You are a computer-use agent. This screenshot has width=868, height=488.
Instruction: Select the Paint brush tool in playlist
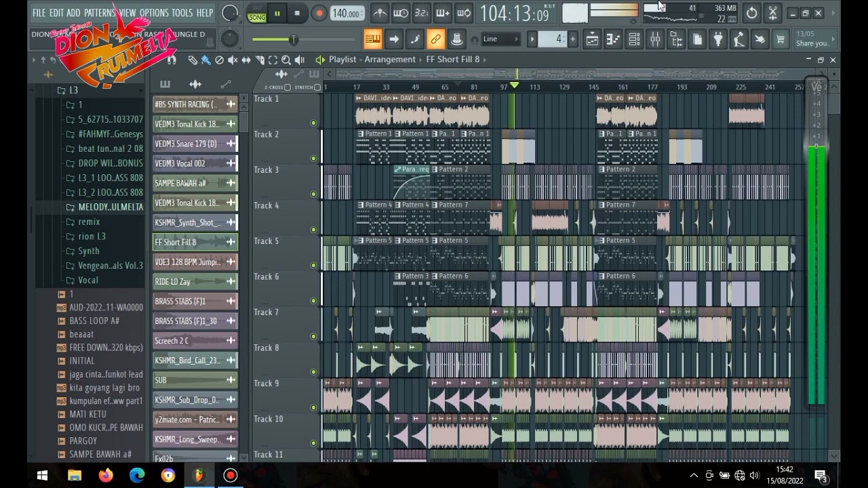click(205, 60)
